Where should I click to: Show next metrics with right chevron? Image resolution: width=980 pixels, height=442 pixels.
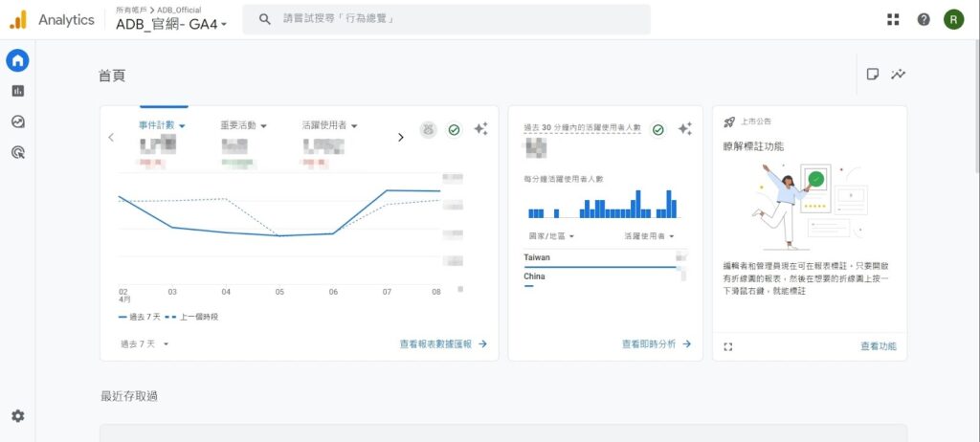(401, 138)
